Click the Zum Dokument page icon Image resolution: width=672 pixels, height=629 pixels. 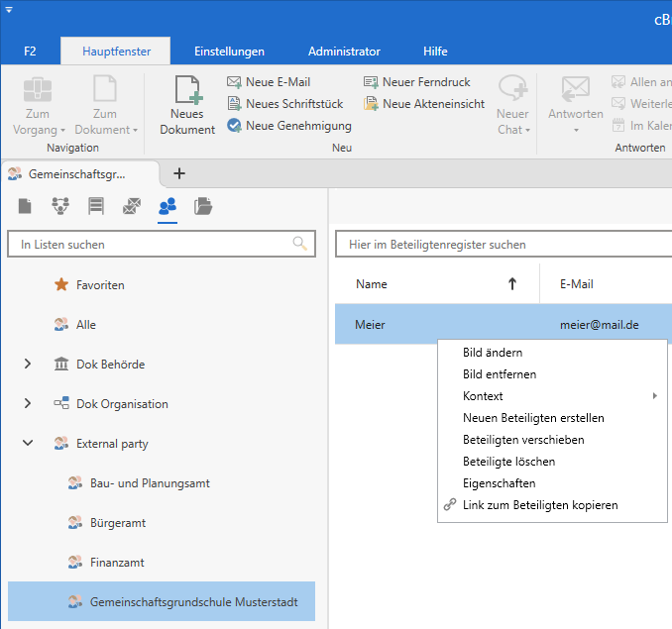(105, 88)
